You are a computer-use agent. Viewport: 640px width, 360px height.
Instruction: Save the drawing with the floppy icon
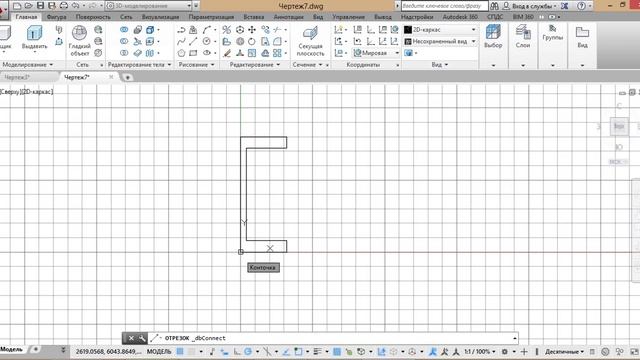tap(40, 6)
